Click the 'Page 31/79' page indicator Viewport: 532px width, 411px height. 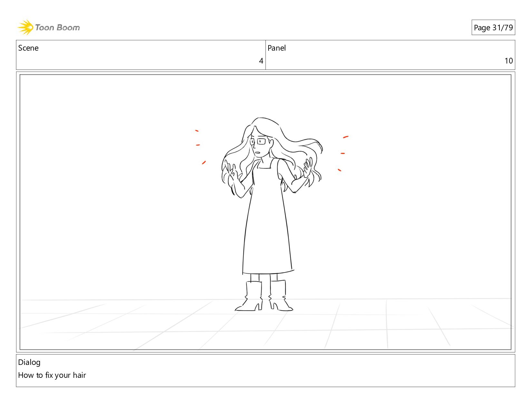coord(493,28)
